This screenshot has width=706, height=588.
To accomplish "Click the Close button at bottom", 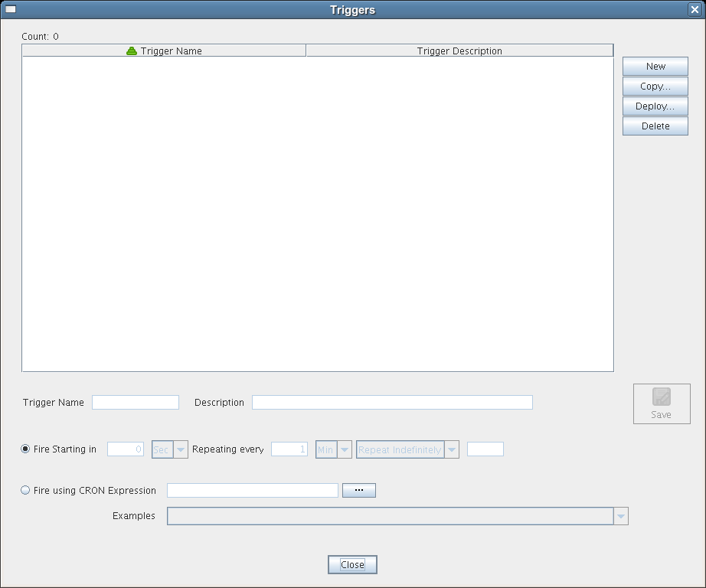I will (352, 564).
